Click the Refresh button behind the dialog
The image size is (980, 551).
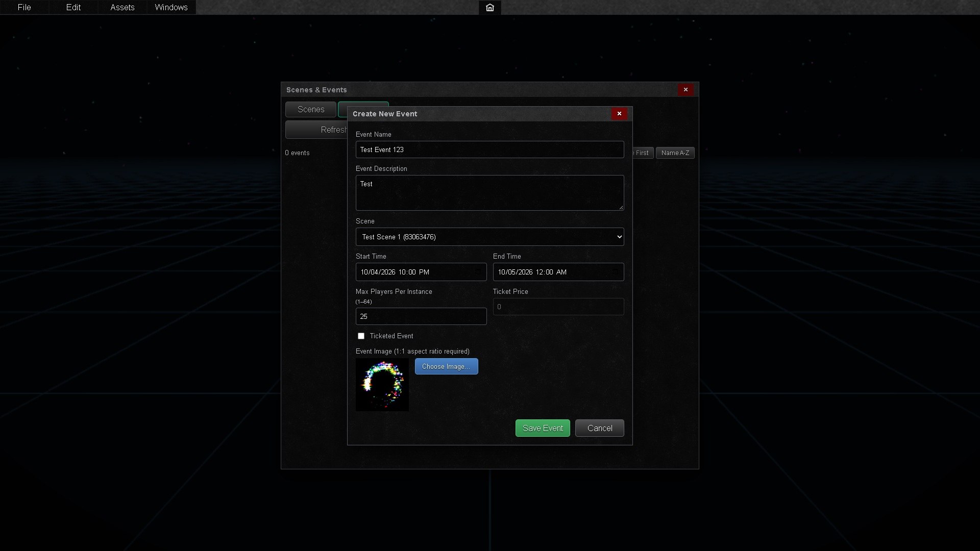[316, 130]
